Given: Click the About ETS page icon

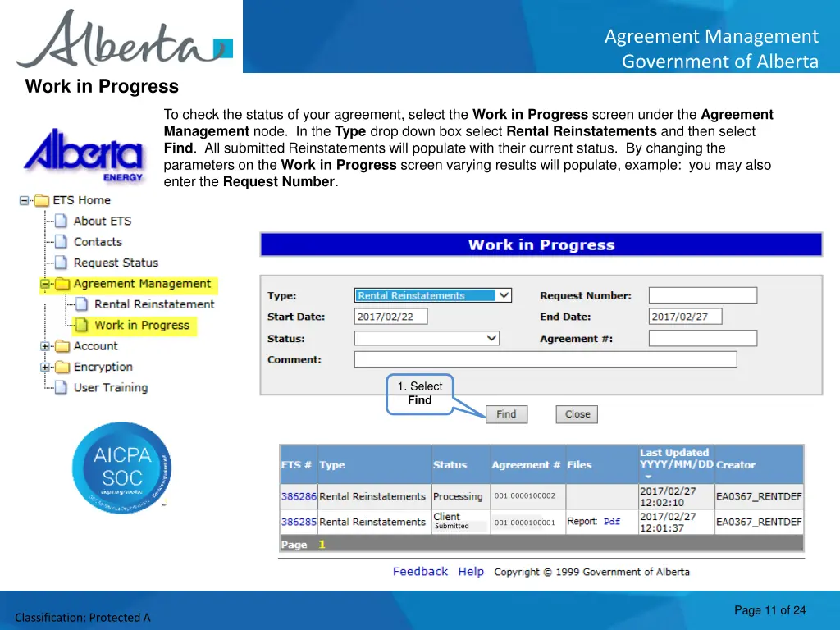Looking at the screenshot, I should [62, 221].
